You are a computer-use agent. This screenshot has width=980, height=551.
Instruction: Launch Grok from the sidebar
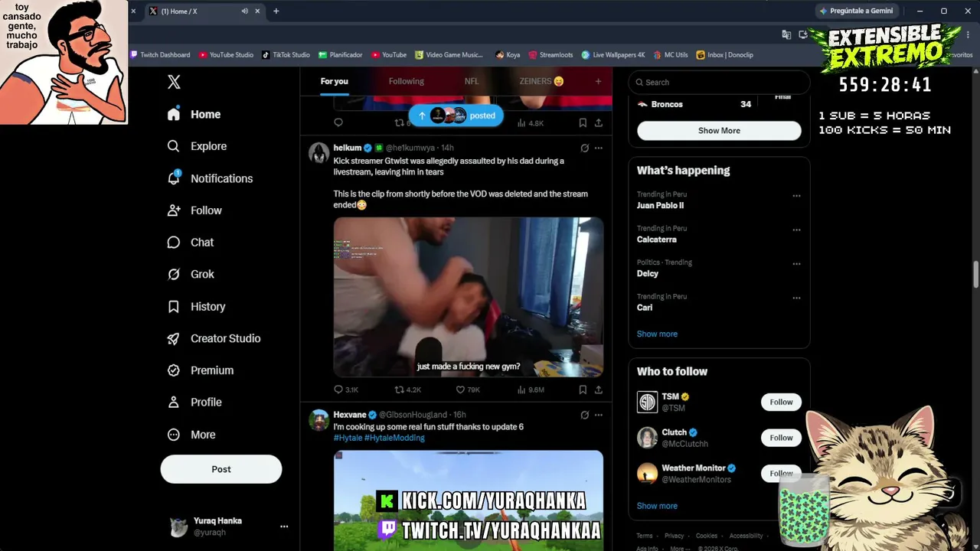pos(191,274)
